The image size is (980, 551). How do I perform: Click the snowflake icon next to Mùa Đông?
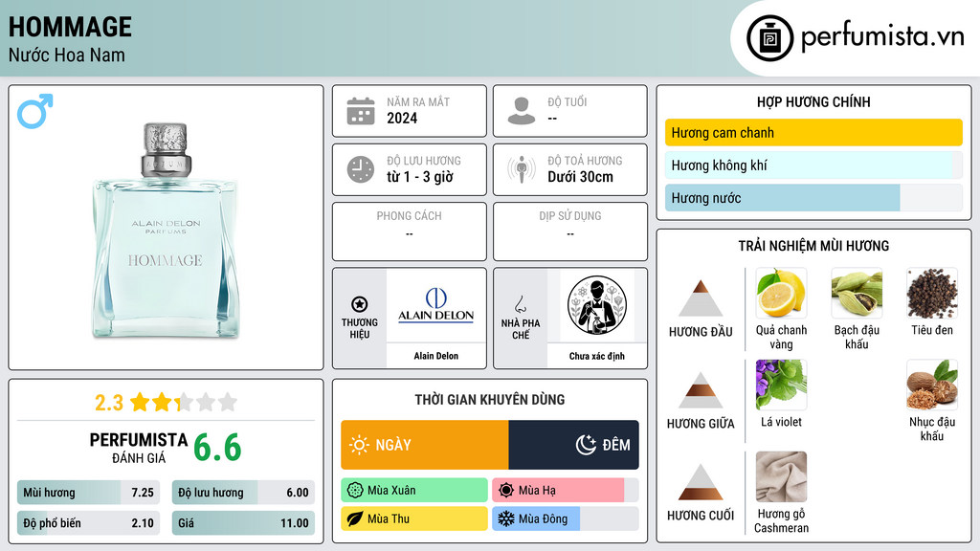(506, 518)
